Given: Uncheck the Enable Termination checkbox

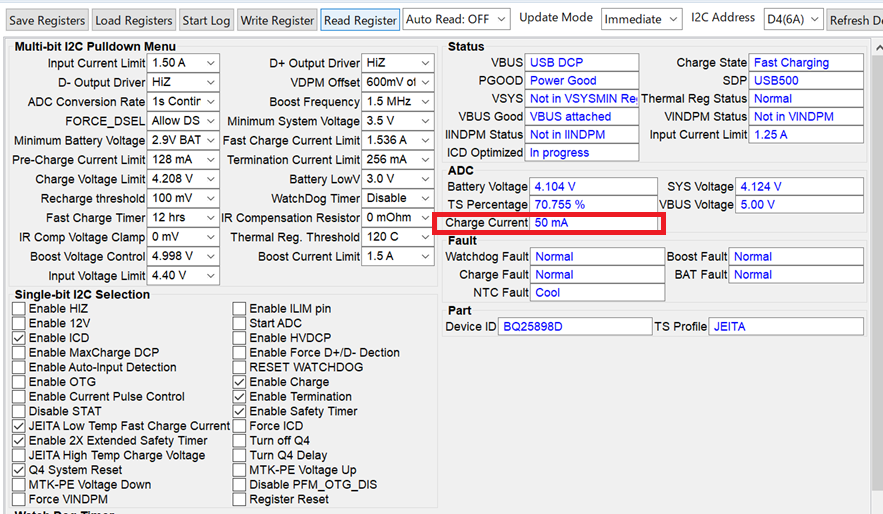Looking at the screenshot, I should (239, 396).
